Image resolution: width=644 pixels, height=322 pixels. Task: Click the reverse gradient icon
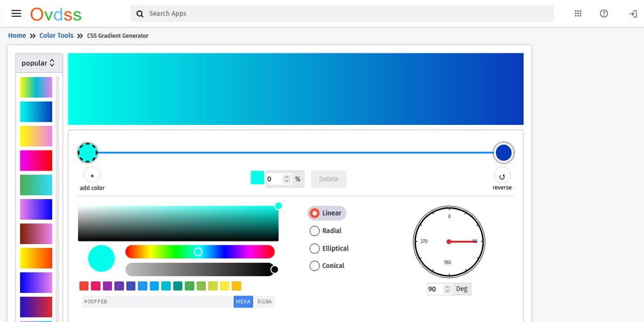[502, 175]
